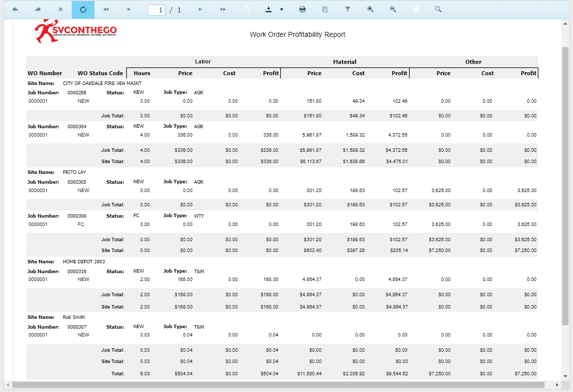Click site total material profit $4,475.01
573x392 pixels.
[397, 161]
